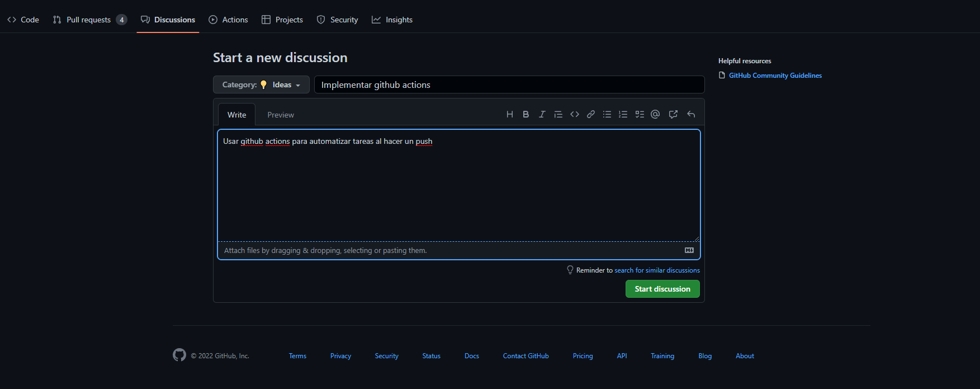Open the Pull requests tab
Viewport: 980px width, 389px height.
tap(89, 20)
